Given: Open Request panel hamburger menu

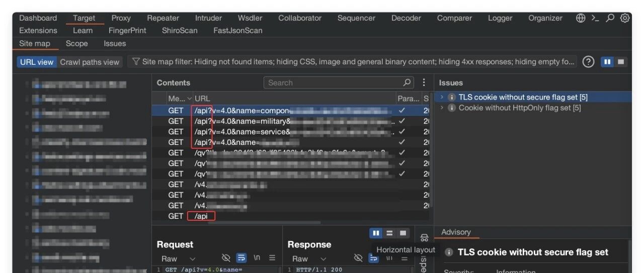Looking at the screenshot, I should pyautogui.click(x=272, y=258).
